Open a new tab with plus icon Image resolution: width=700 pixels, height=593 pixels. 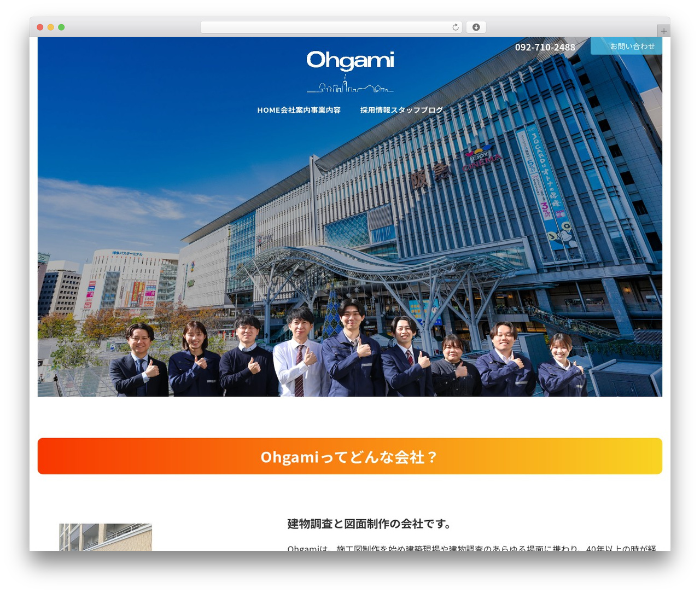click(x=663, y=31)
